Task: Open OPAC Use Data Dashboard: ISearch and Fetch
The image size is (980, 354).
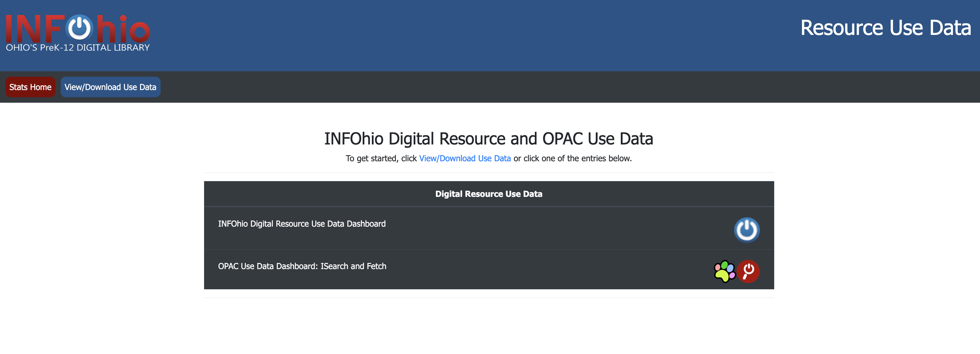Action: (302, 266)
